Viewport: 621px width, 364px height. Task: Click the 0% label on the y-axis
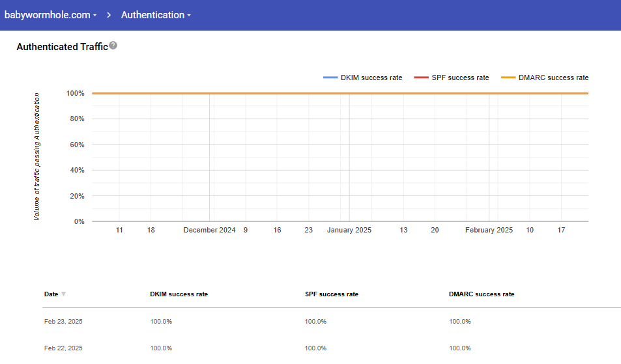click(x=78, y=222)
